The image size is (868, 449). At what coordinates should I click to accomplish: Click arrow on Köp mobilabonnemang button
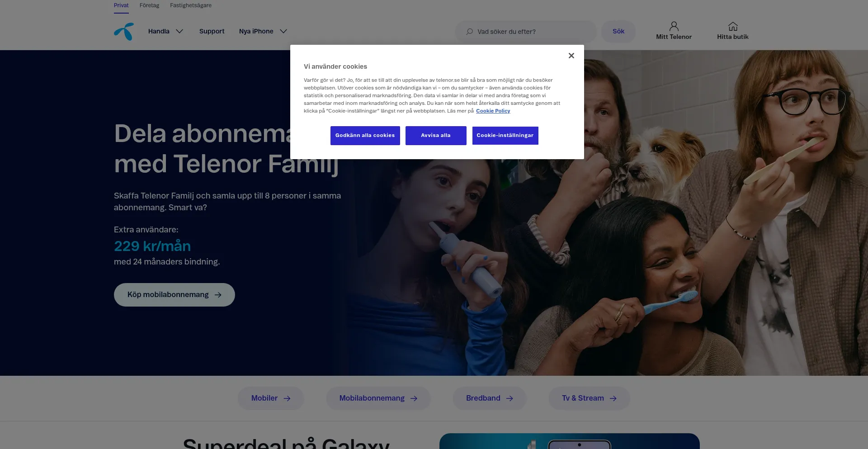pyautogui.click(x=218, y=295)
